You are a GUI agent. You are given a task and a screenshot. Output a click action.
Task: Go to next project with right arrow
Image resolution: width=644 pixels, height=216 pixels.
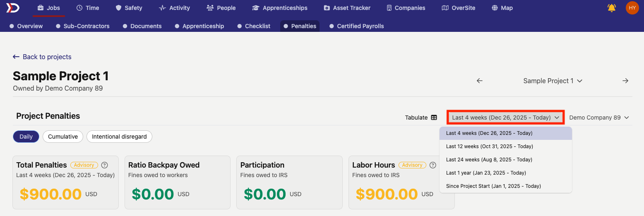click(x=625, y=81)
